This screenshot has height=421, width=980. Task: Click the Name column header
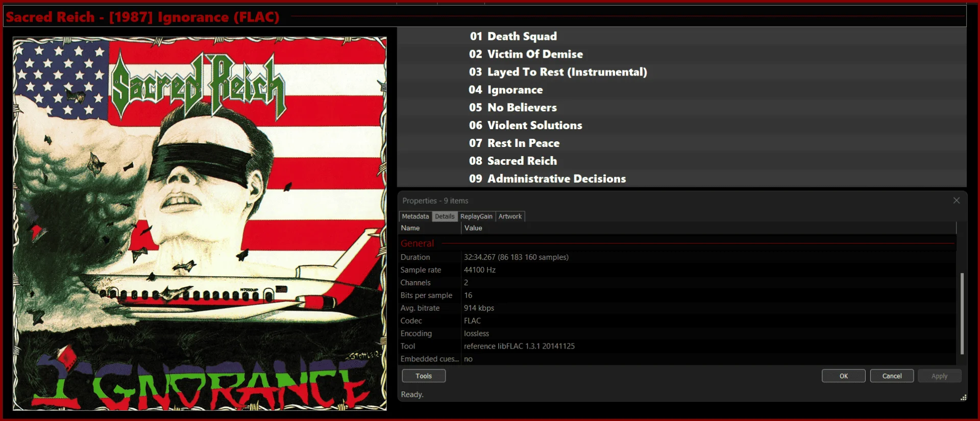point(430,228)
